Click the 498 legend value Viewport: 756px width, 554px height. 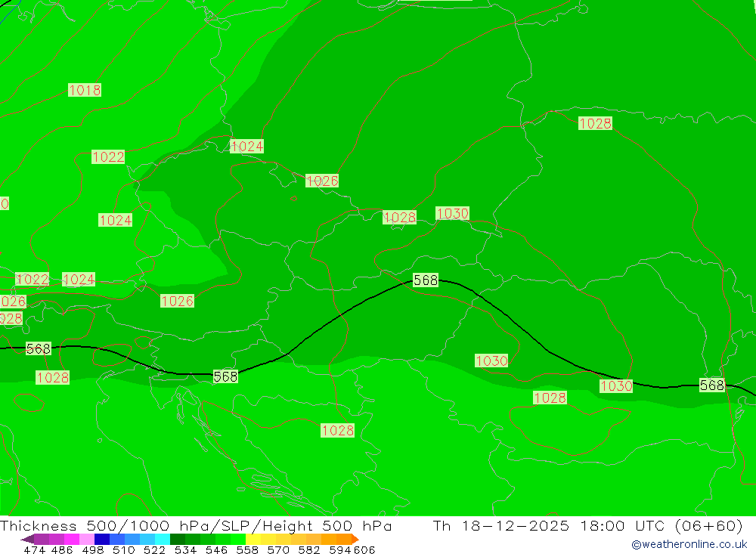(x=93, y=549)
